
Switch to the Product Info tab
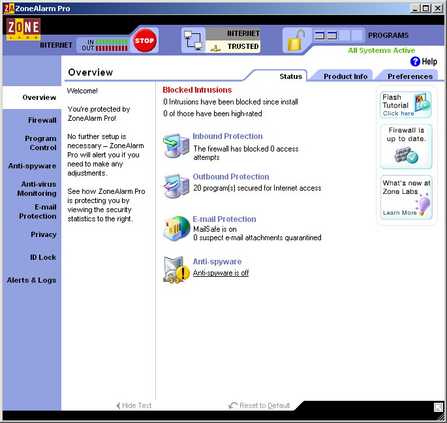coord(345,76)
